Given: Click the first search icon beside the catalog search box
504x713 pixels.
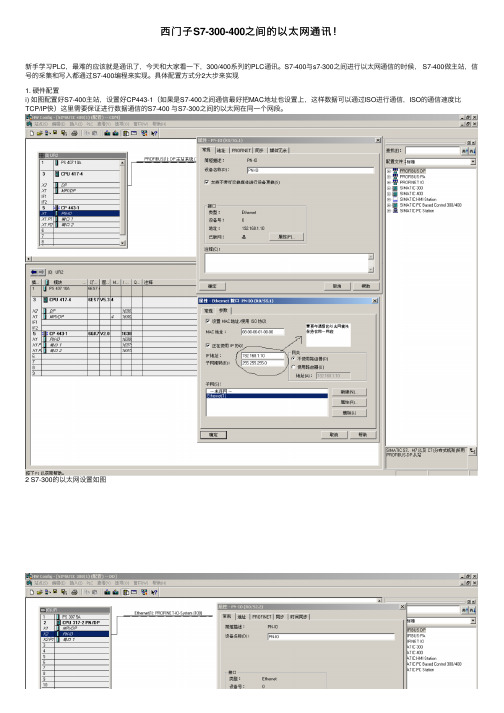Looking at the screenshot, I should point(465,151).
